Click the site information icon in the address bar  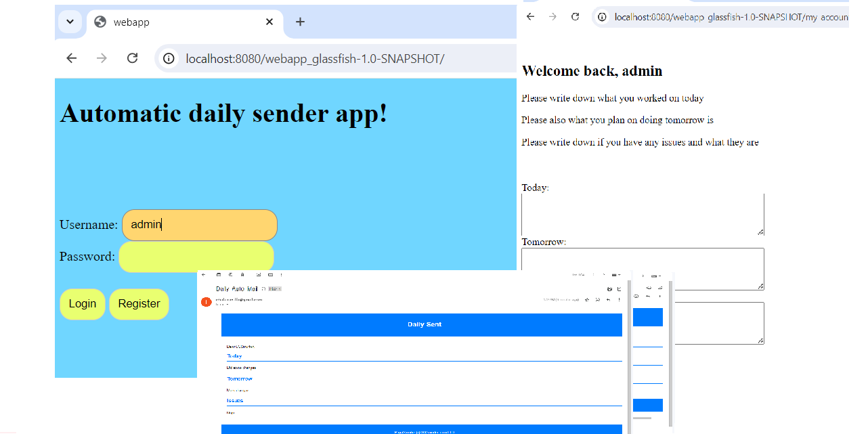coord(168,58)
